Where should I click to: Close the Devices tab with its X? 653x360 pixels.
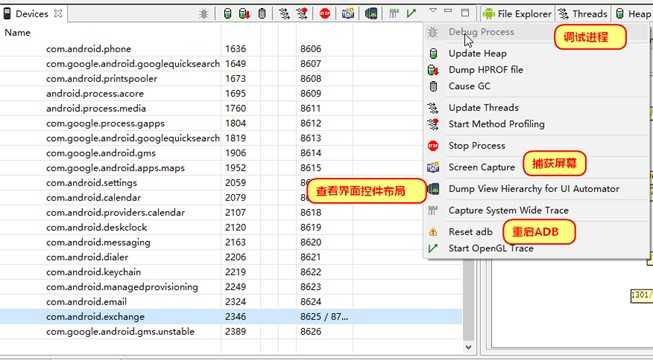58,14
